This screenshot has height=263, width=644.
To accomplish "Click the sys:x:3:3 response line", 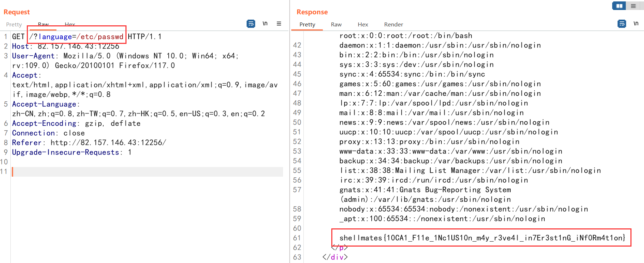I will pos(416,65).
